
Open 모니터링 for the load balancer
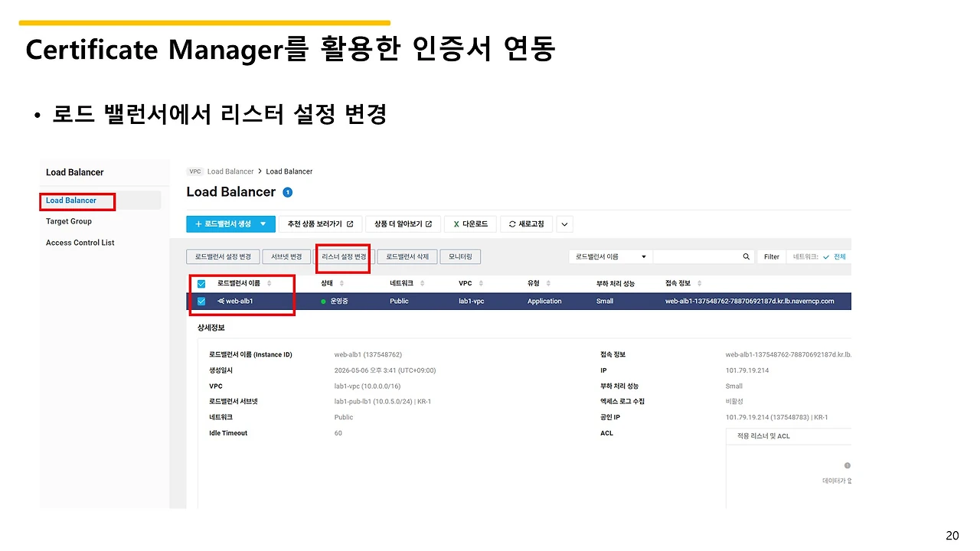[460, 257]
